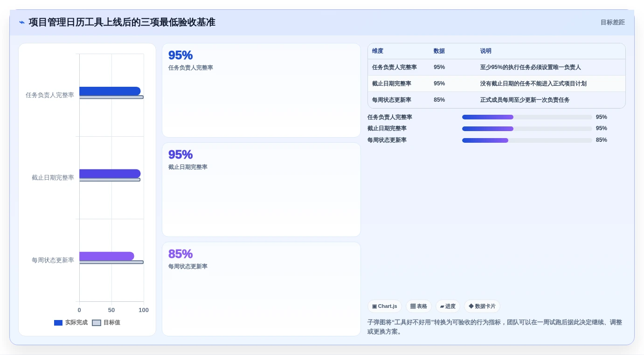Click the blue 实际完成 legend swatch
The height and width of the screenshot is (355, 644).
click(x=58, y=323)
